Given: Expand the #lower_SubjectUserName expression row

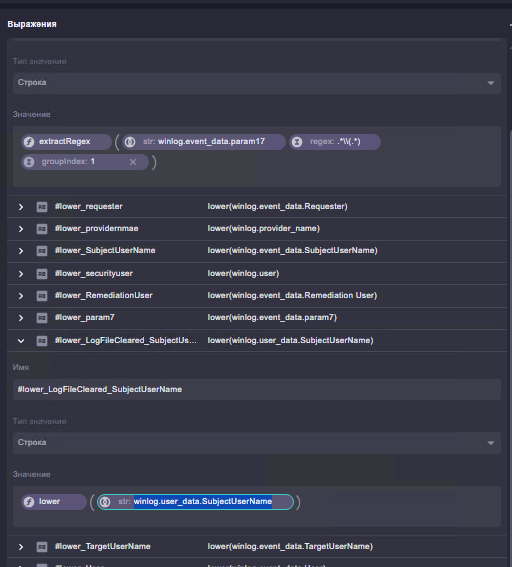Looking at the screenshot, I should click(x=21, y=251).
